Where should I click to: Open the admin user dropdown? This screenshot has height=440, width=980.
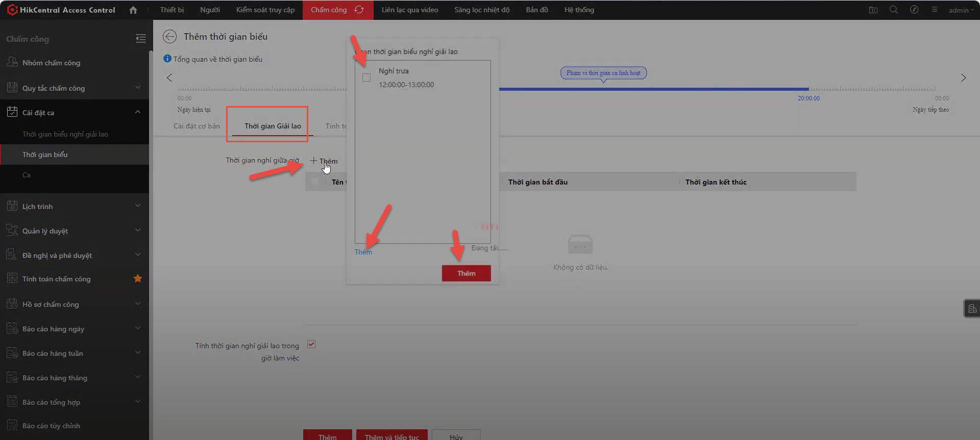pos(961,10)
